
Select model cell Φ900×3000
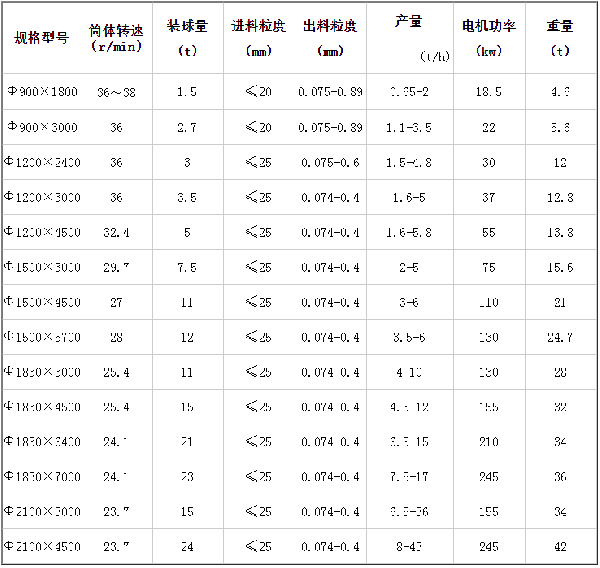(43, 127)
